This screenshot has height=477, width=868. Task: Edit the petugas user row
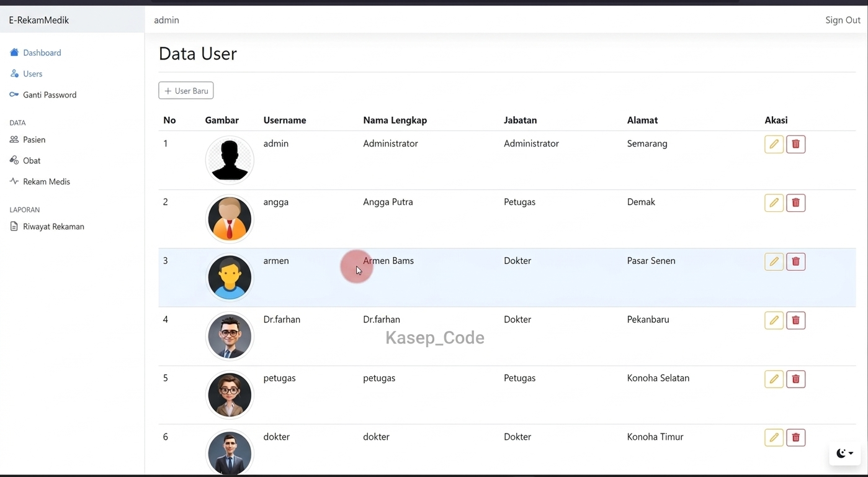pyautogui.click(x=774, y=379)
